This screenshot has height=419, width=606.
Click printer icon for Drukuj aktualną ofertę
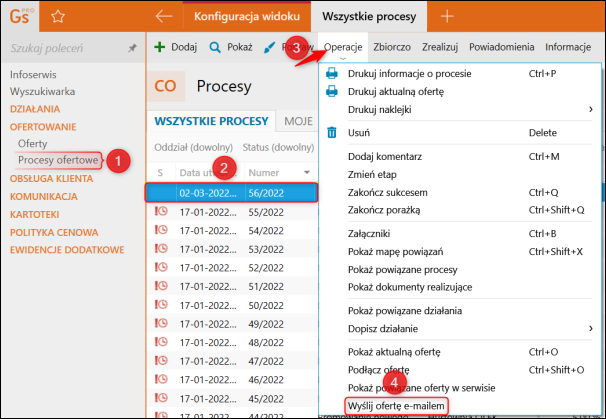click(332, 91)
